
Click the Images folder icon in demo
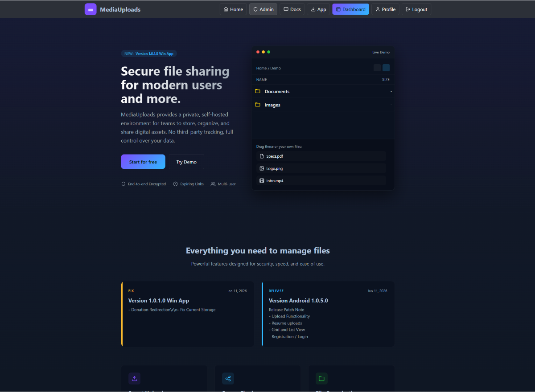coord(258,105)
